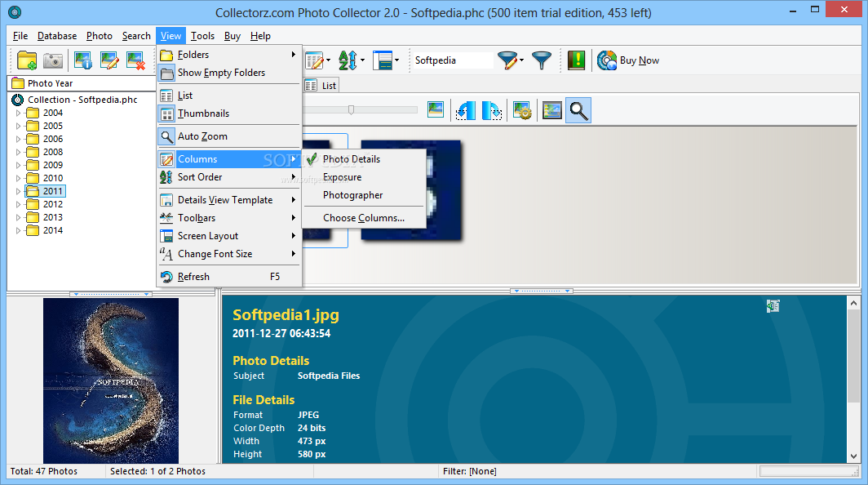Expand the 2009 folder in tree
Image resolution: width=868 pixels, height=485 pixels.
18,165
